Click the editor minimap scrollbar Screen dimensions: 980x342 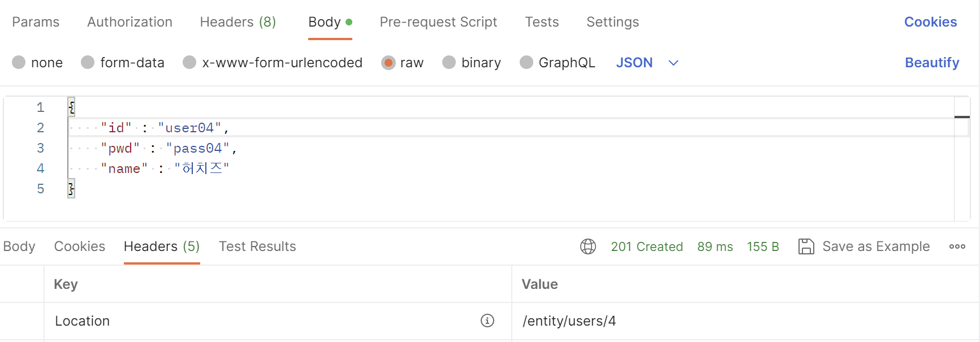(x=962, y=159)
